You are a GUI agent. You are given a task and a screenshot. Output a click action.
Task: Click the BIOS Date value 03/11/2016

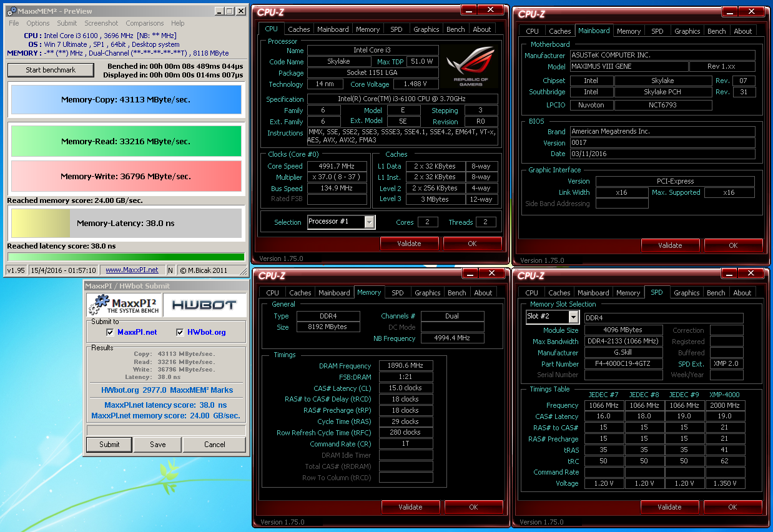(662, 154)
